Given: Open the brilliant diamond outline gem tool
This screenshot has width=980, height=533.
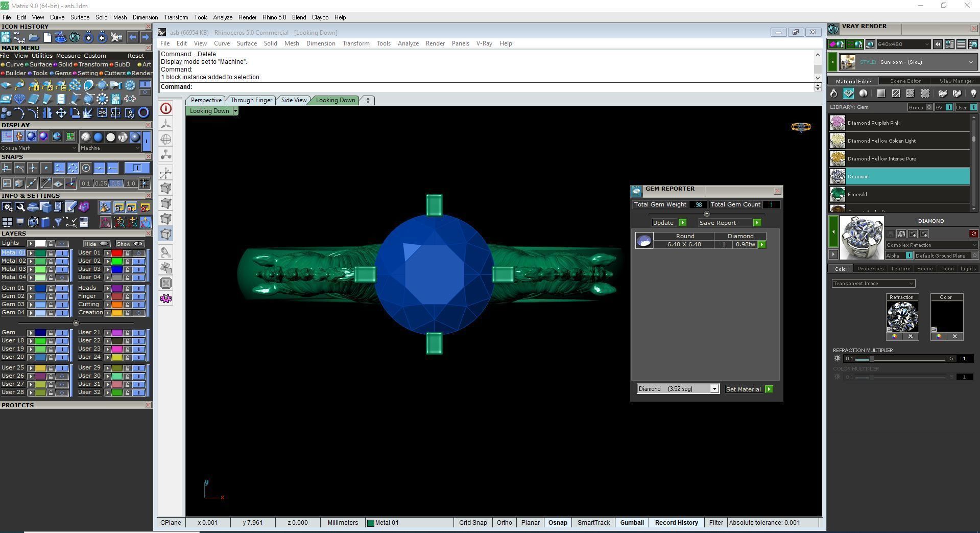Looking at the screenshot, I should [x=19, y=99].
